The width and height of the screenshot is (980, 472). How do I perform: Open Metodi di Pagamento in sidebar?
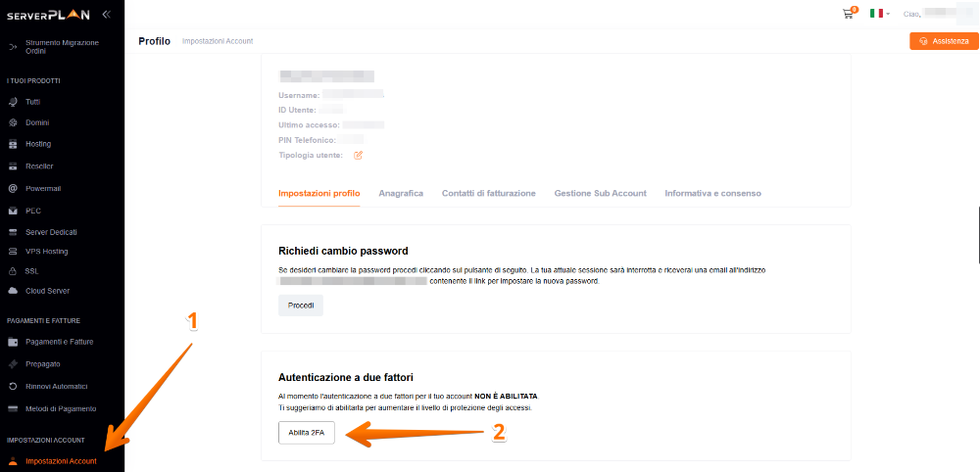pyautogui.click(x=61, y=407)
